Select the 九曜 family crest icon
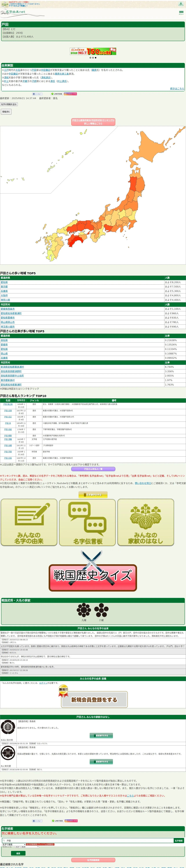This screenshot has height=868, width=186. 84,610
